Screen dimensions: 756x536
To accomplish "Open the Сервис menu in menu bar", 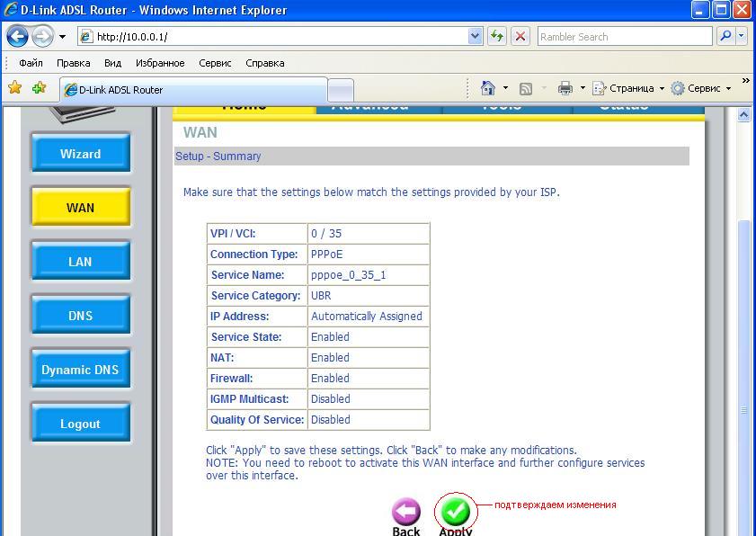I will pos(215,63).
